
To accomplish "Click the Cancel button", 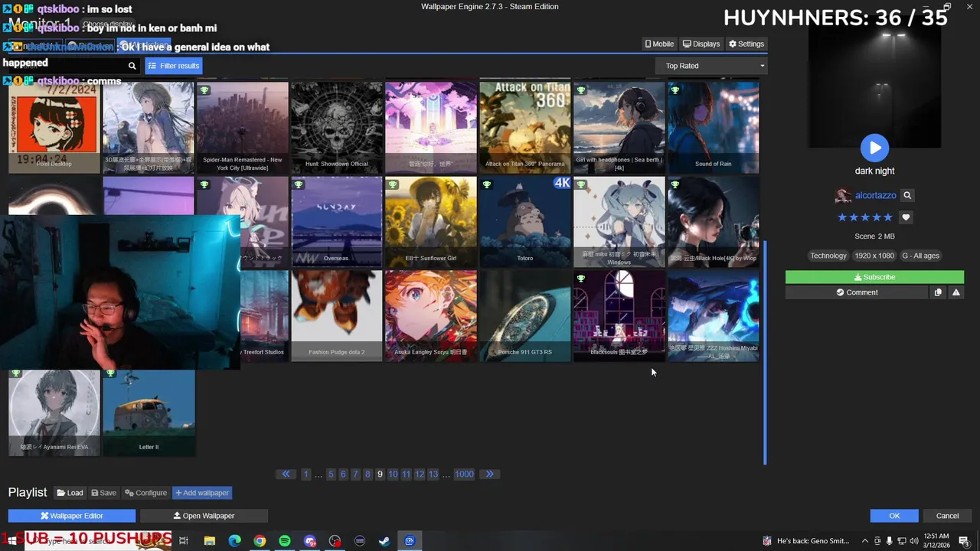I will point(947,516).
